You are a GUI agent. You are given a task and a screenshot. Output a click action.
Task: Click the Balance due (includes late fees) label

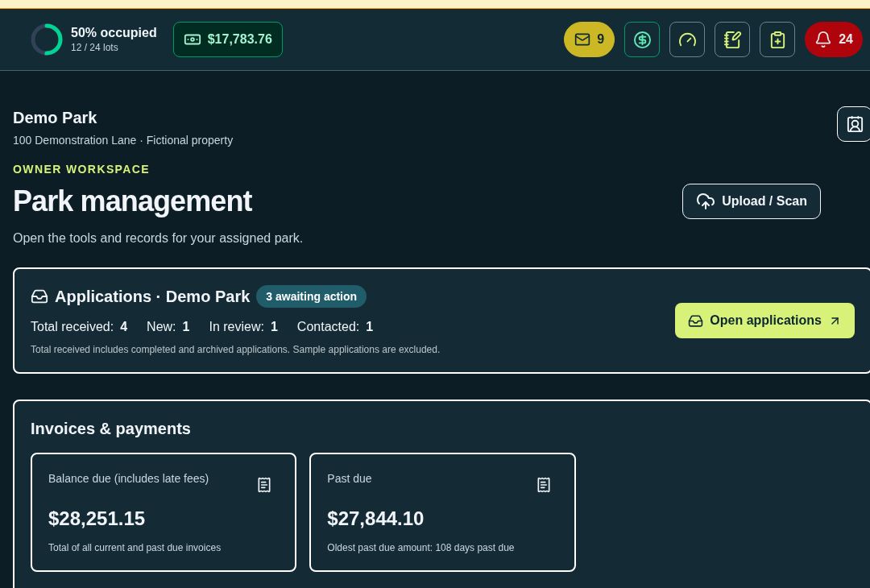coord(128,478)
